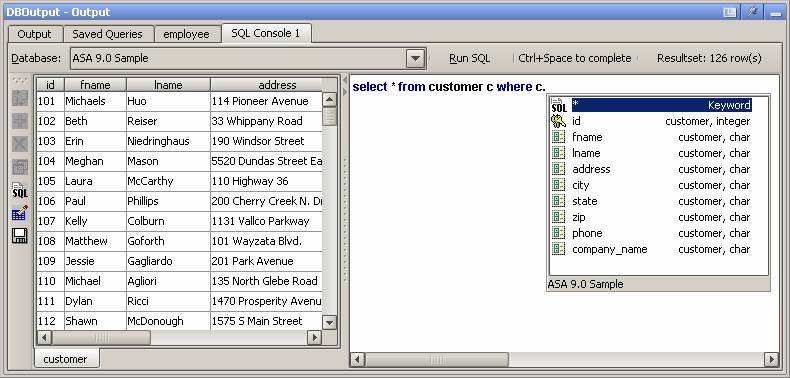
Task: Click the table's vertical scroll up arrow
Action: (x=330, y=99)
